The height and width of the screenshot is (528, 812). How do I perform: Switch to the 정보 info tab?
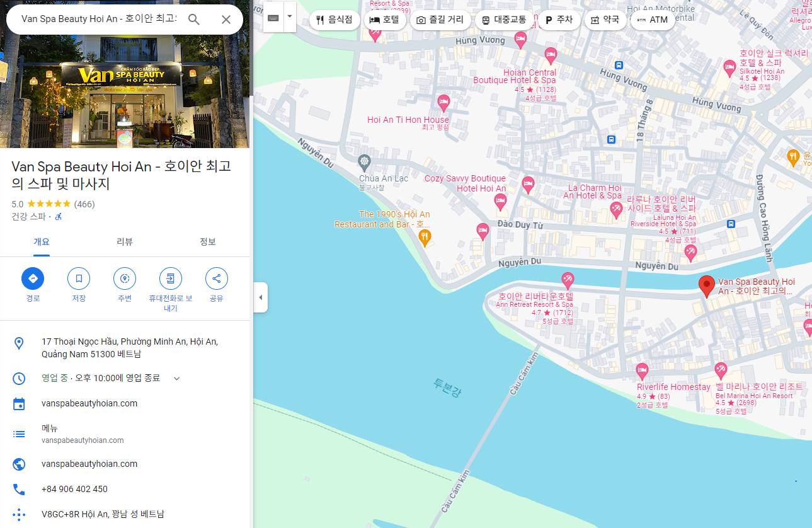(208, 242)
